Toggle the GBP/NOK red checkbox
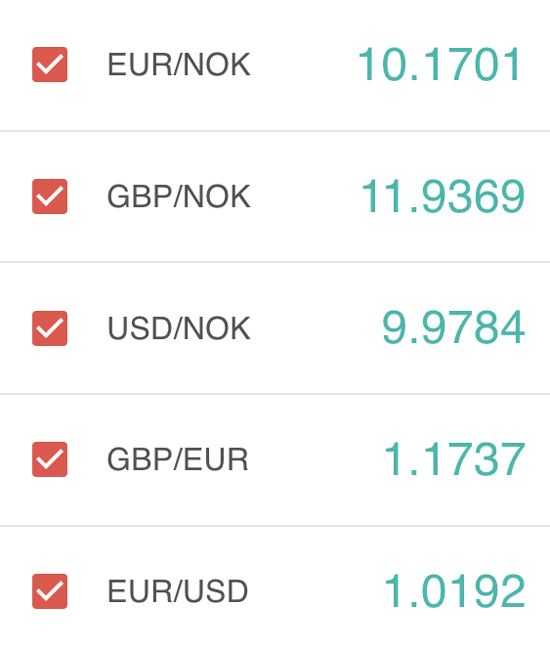This screenshot has width=550, height=650. point(50,196)
